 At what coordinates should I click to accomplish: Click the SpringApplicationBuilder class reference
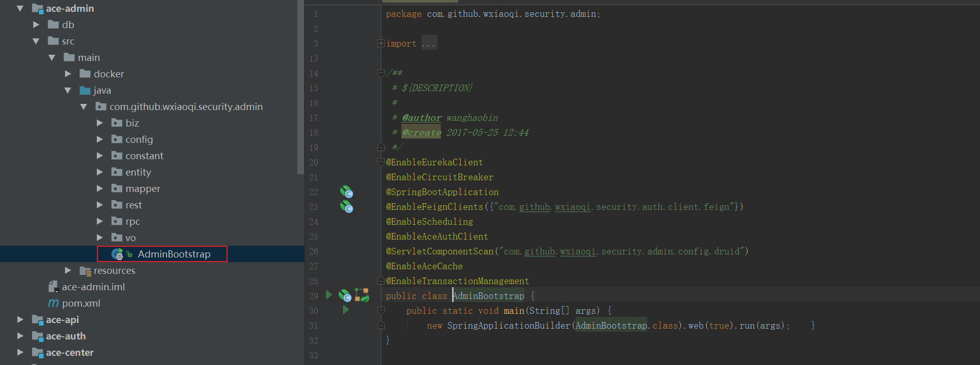508,326
